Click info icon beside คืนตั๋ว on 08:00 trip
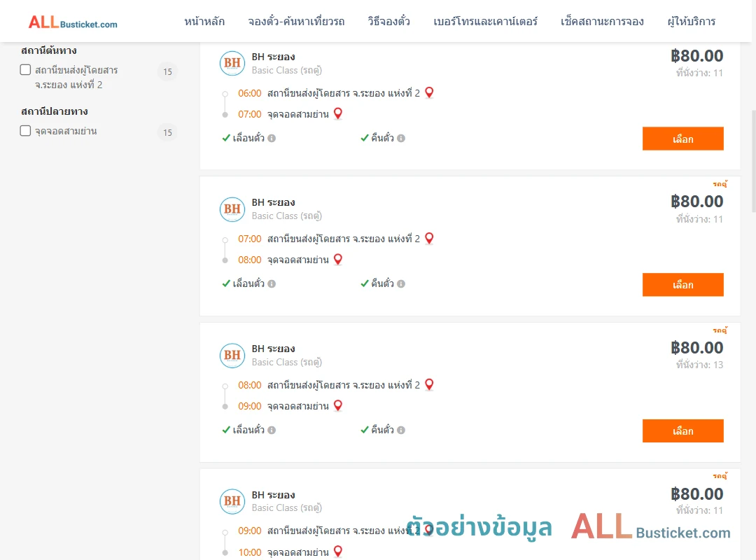This screenshot has width=756, height=560. click(401, 430)
